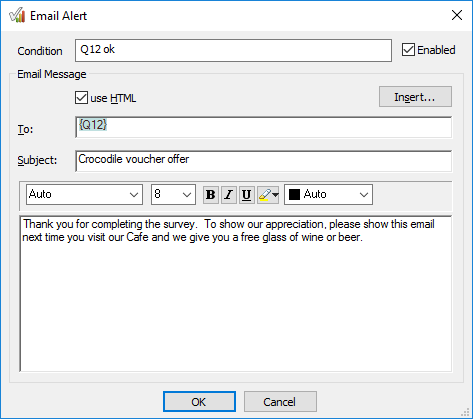Open the text color Auto dropdown
Image resolution: width=473 pixels, height=419 pixels.
point(328,194)
